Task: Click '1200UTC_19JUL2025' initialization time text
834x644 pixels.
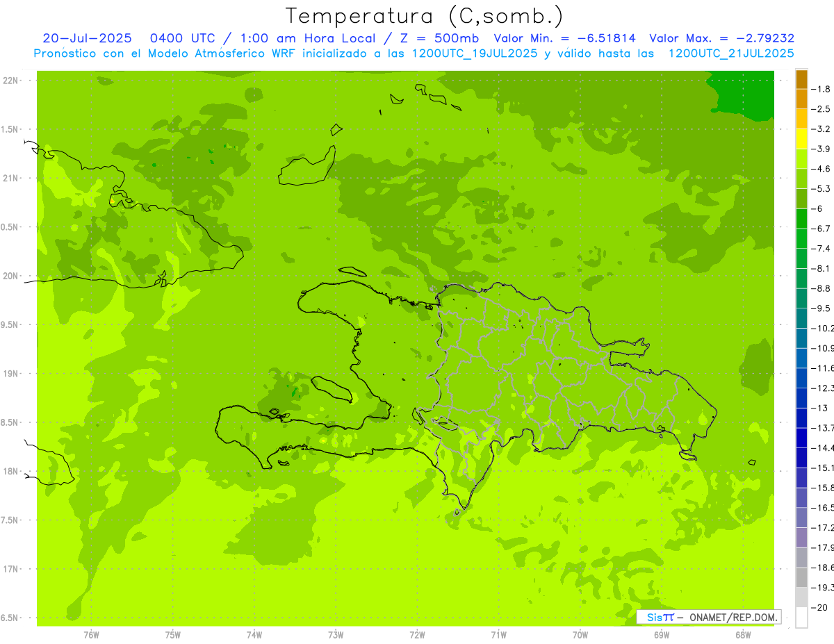Action: point(475,53)
